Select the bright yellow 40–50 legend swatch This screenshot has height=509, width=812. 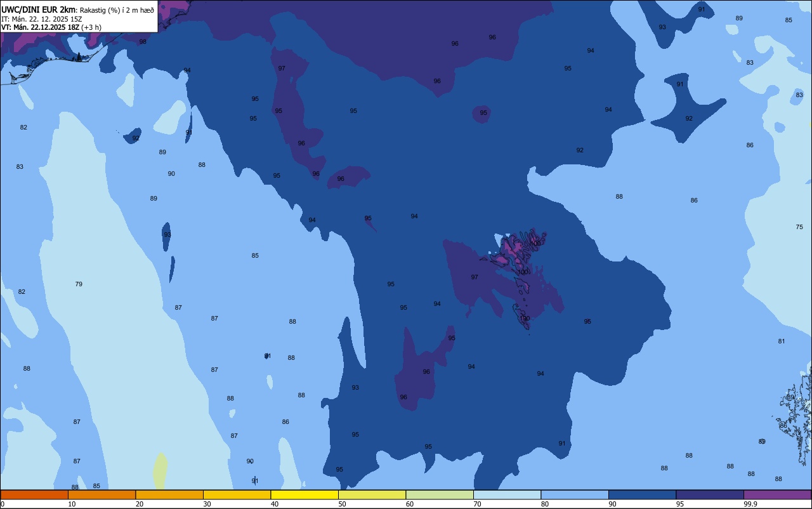(304, 494)
